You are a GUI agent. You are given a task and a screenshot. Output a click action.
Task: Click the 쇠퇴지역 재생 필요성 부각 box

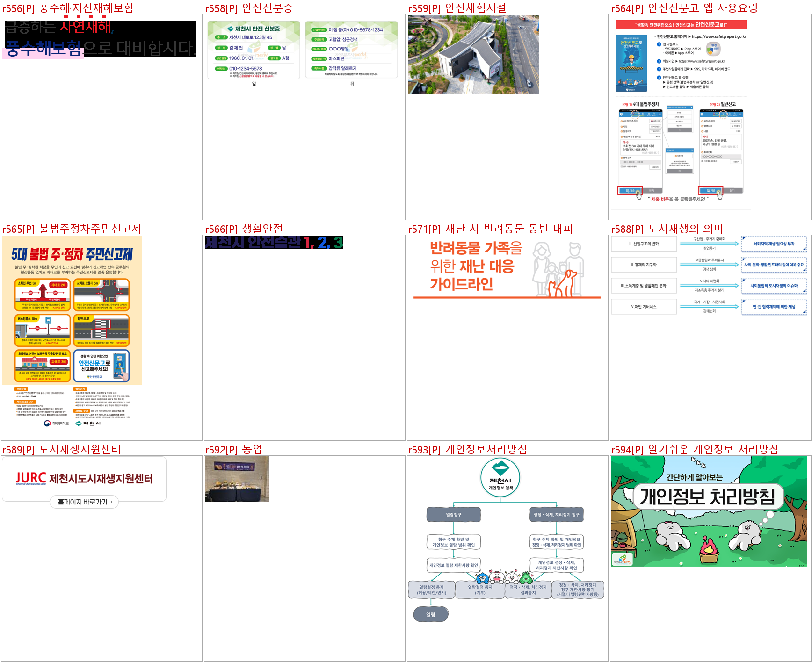tap(774, 244)
